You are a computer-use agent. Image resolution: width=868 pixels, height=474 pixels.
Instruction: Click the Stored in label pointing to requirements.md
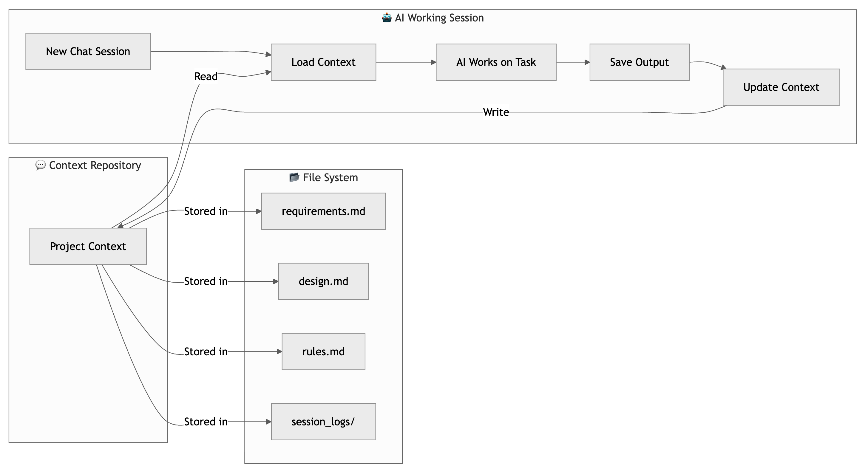(x=206, y=211)
